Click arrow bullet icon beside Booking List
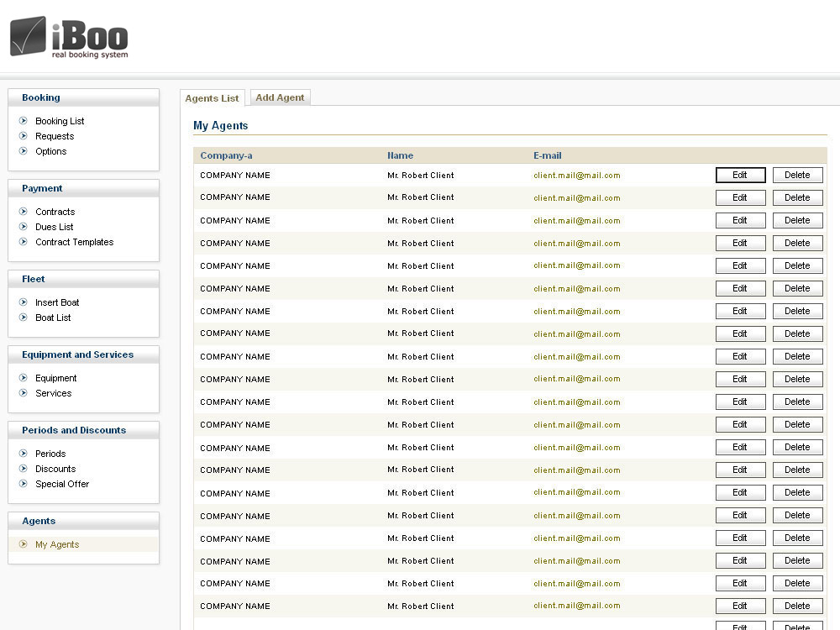This screenshot has width=840, height=630. pyautogui.click(x=24, y=121)
